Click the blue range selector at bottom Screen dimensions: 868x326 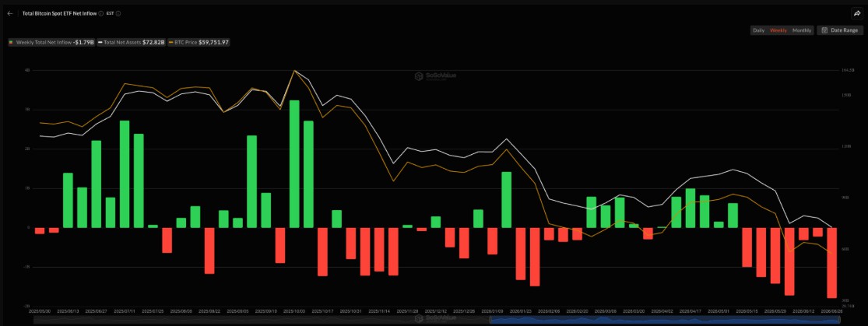coord(664,320)
